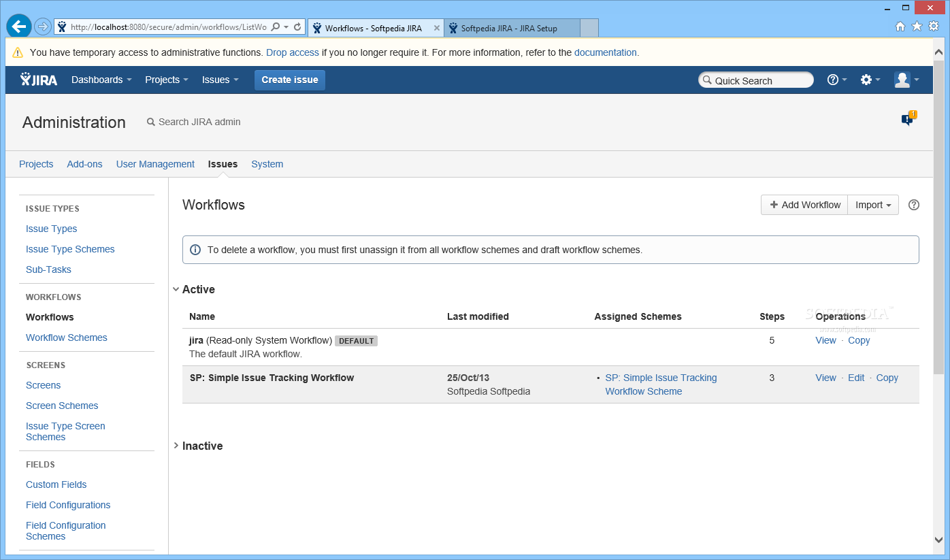Click the Steps column header

772,316
